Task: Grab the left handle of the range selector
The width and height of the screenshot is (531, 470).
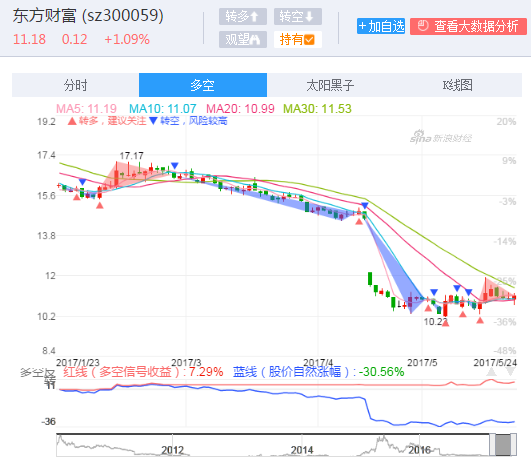Action: click(x=492, y=445)
